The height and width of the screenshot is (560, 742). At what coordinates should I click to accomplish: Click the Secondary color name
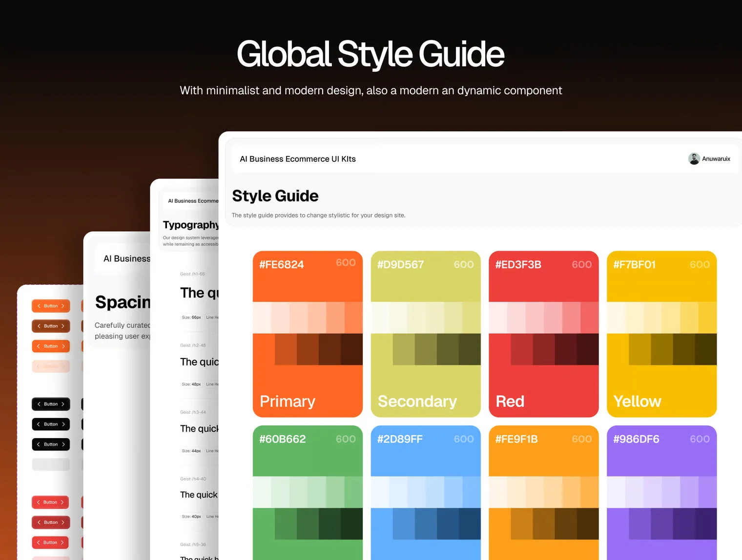click(x=417, y=401)
